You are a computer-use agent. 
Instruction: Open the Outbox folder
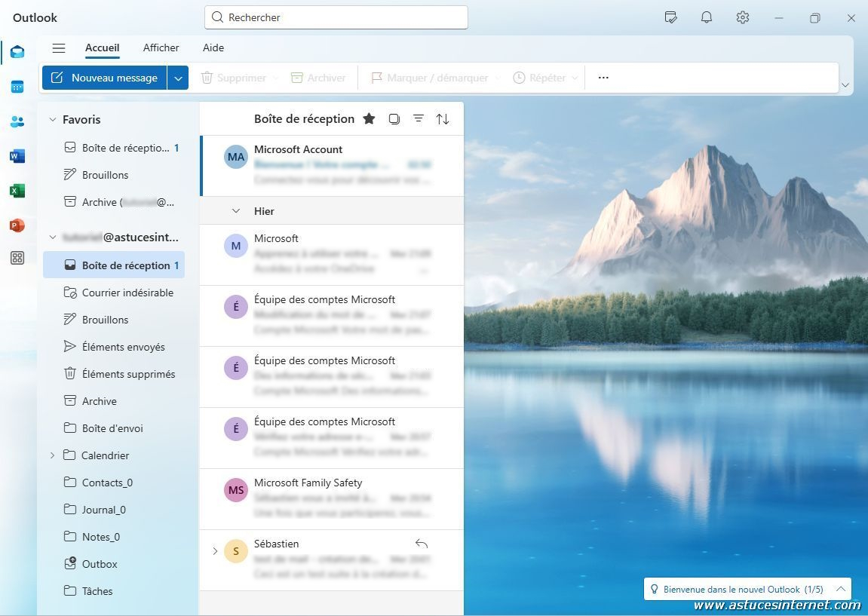114,564
